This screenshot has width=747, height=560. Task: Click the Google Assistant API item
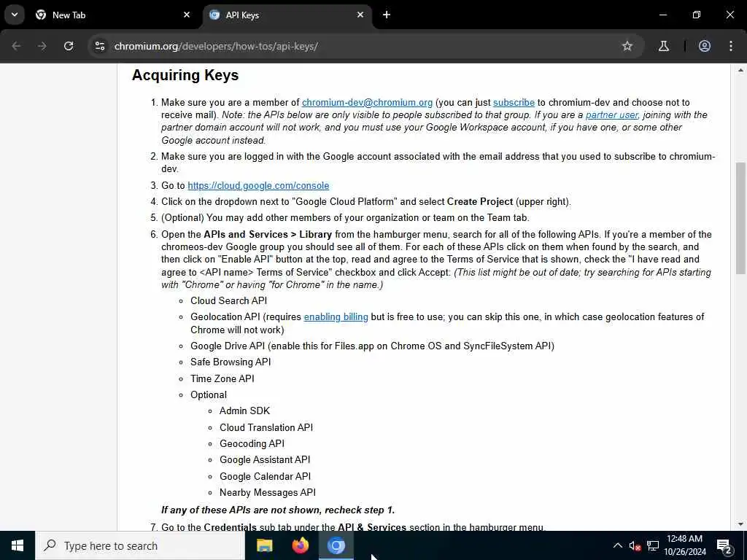[x=265, y=460]
